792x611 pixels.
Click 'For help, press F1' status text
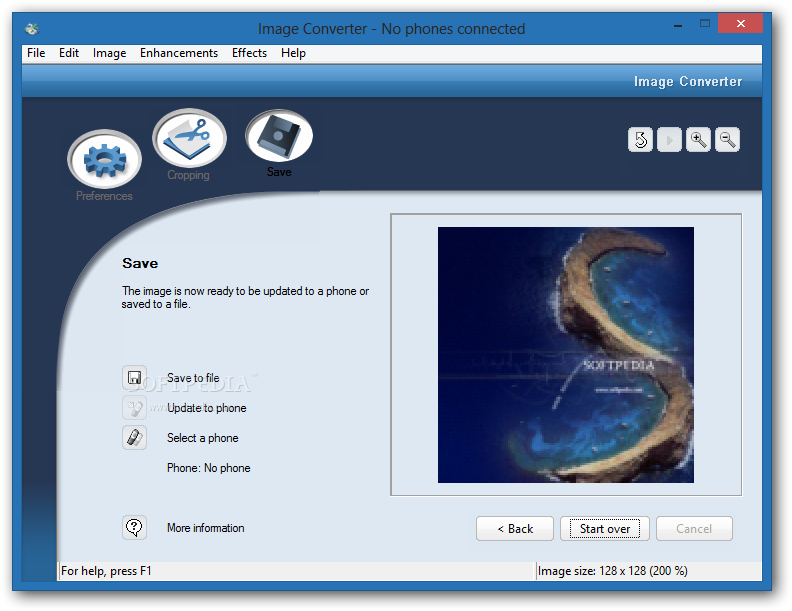[106, 571]
